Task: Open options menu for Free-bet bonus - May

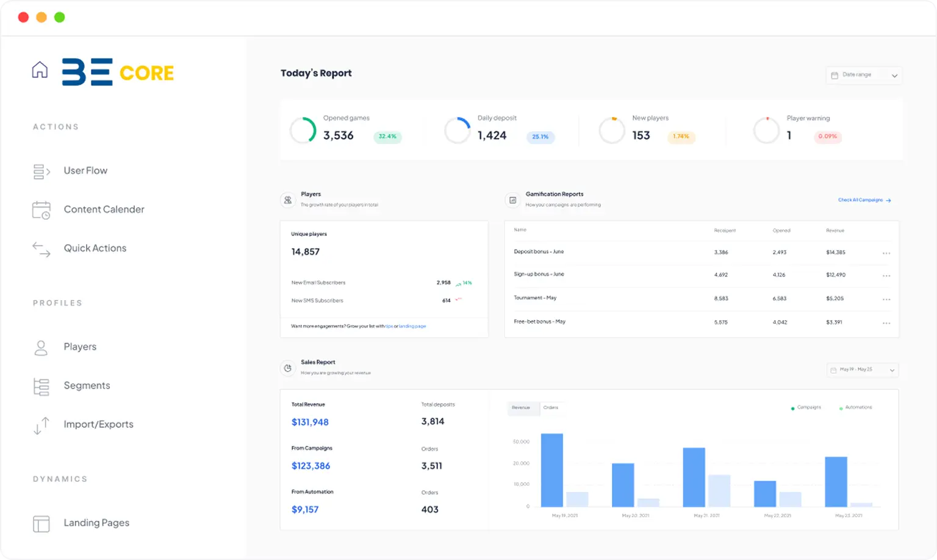Action: point(886,323)
